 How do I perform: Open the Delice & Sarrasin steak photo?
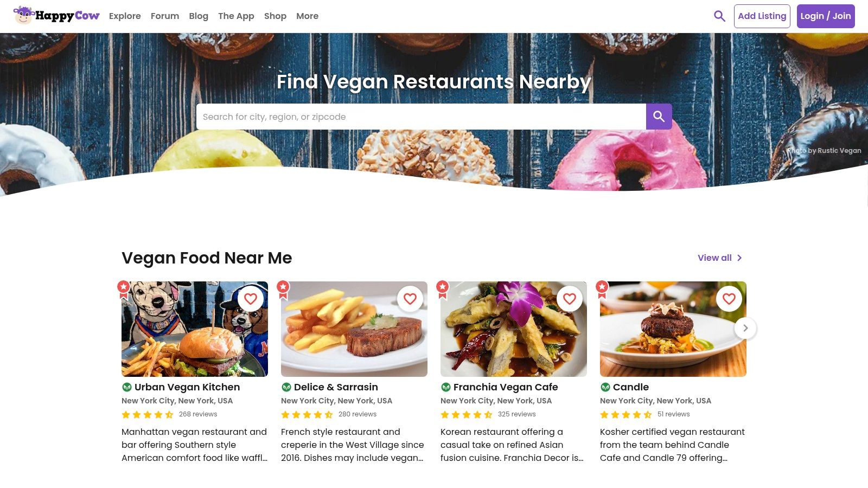click(354, 329)
